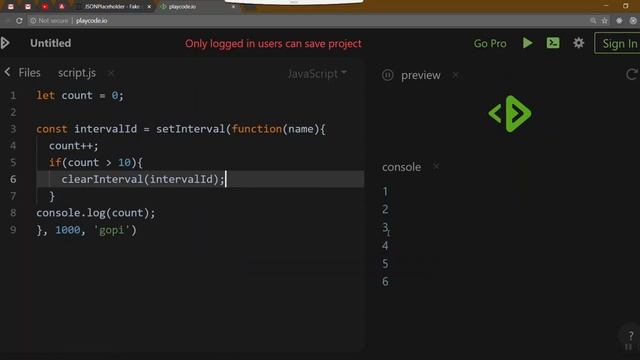Click the 'Only logged in users can save project' message
This screenshot has height=360, width=640.
point(273,44)
